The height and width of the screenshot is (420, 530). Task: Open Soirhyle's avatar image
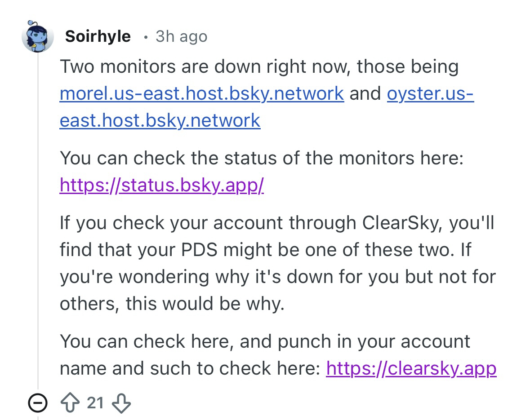click(38, 36)
